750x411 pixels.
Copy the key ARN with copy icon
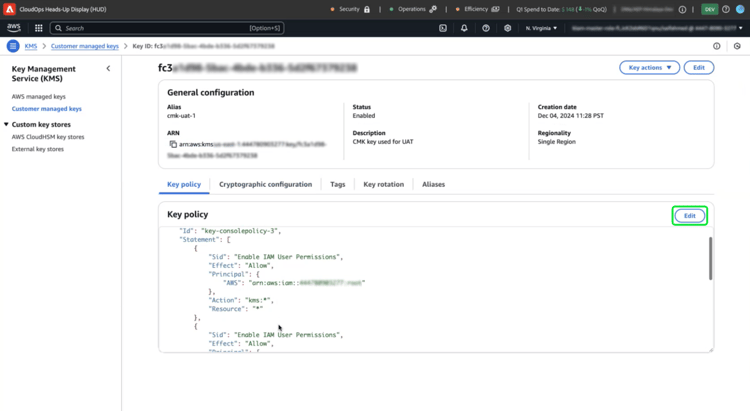(x=173, y=144)
